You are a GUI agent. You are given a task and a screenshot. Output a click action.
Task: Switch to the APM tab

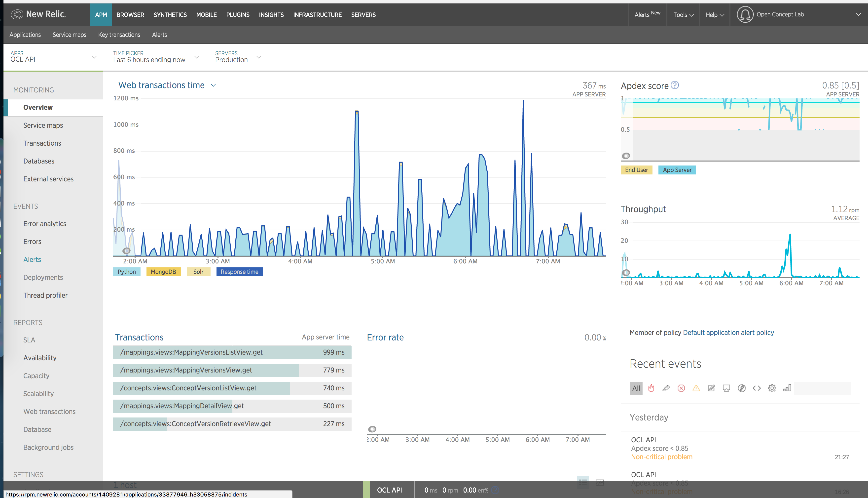[x=101, y=15]
